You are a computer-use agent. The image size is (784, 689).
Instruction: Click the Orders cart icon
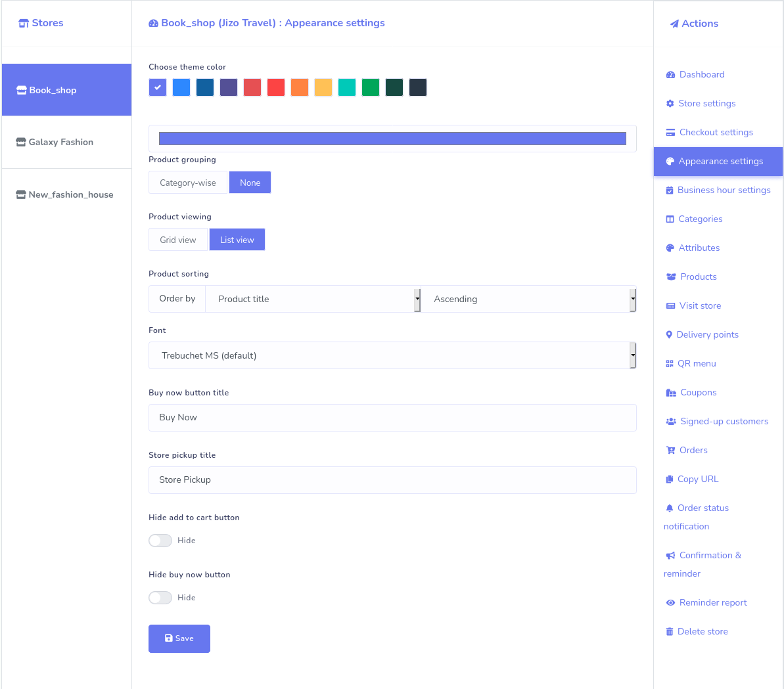[x=670, y=450]
